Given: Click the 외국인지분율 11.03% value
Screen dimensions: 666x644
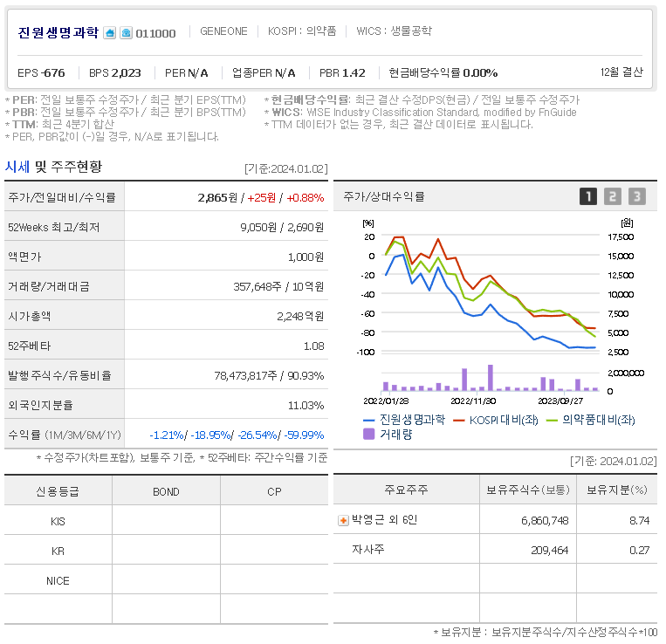Looking at the screenshot, I should coord(306,406).
